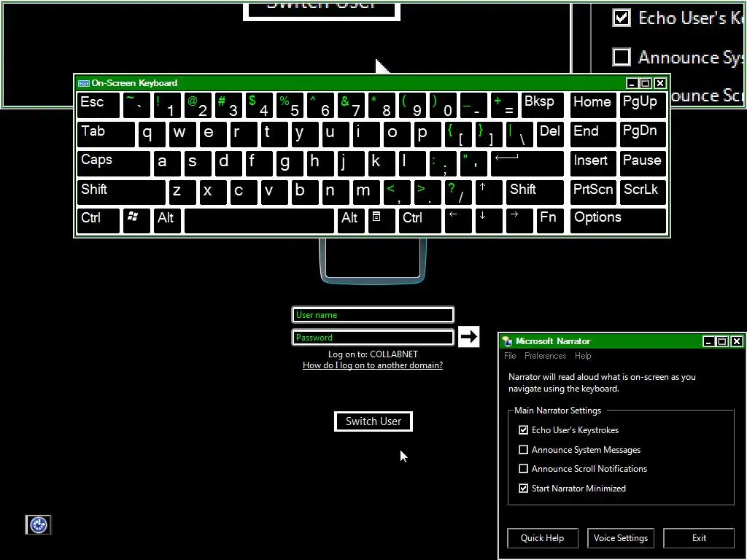Tap the PgUp key

click(643, 105)
